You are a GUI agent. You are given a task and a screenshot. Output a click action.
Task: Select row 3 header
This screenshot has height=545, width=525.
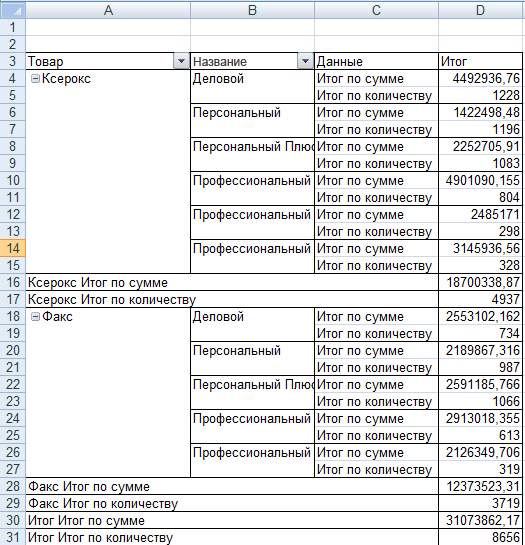(13, 61)
